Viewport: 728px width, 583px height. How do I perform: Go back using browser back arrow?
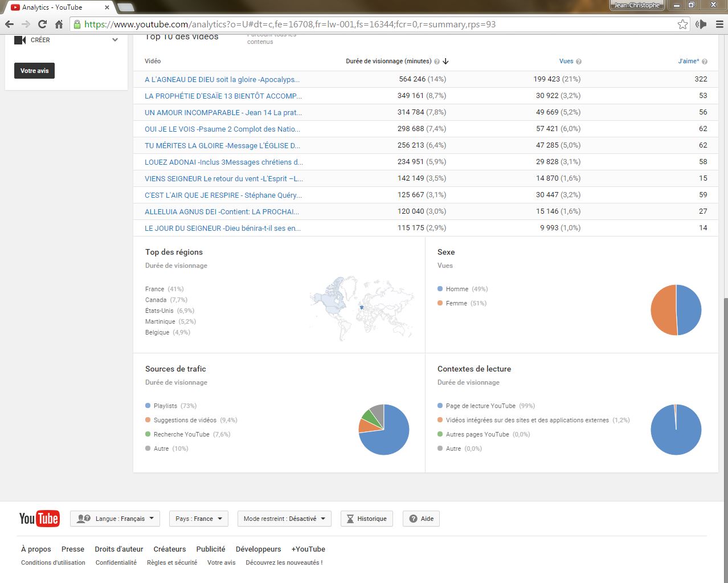tap(9, 24)
